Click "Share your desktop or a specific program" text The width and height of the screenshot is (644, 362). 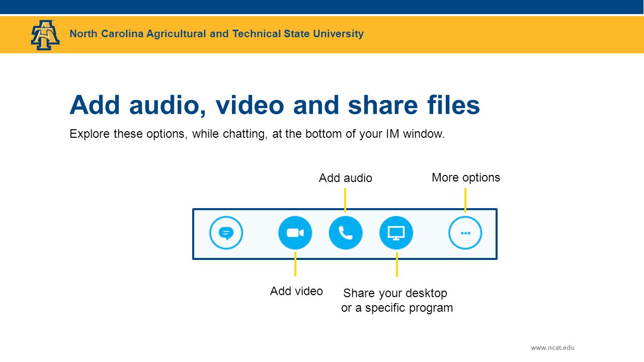(397, 300)
